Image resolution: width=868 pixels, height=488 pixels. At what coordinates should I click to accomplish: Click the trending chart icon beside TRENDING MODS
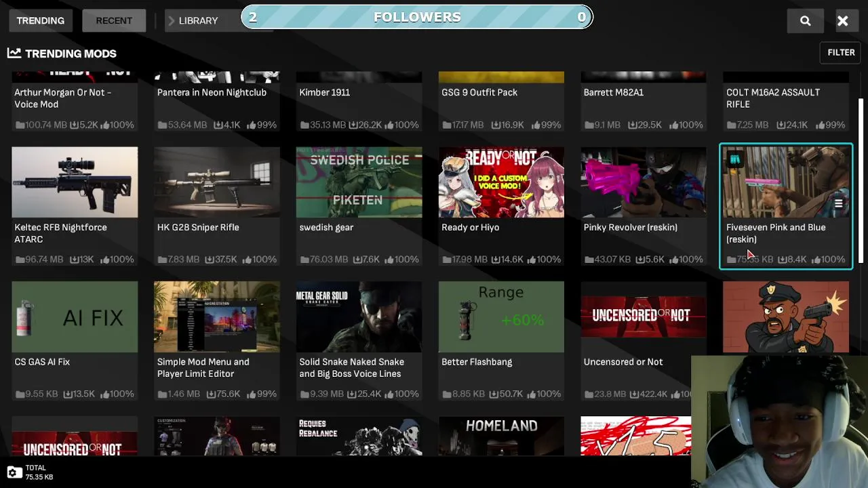click(14, 53)
